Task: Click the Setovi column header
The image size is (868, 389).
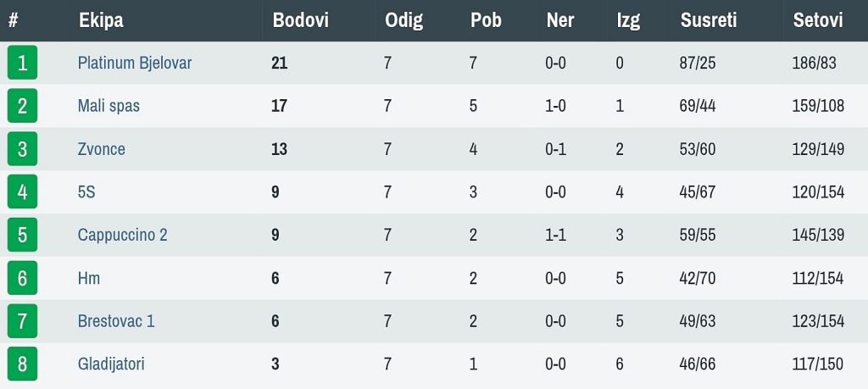Action: pos(818,20)
